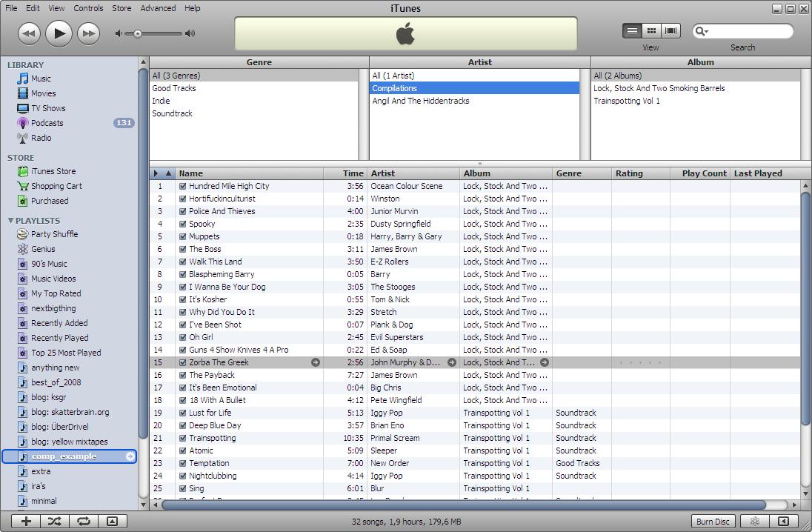Viewport: 812px width, 532px height.
Task: Click the Burn Disc button
Action: pos(713,522)
